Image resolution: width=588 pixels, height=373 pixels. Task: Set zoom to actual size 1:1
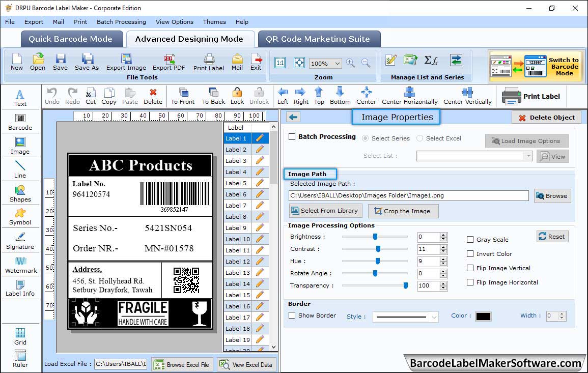click(x=280, y=63)
